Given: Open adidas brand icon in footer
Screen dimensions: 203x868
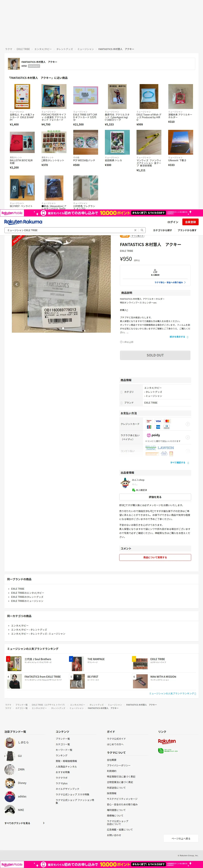Looking at the screenshot, I should [x=10, y=796].
